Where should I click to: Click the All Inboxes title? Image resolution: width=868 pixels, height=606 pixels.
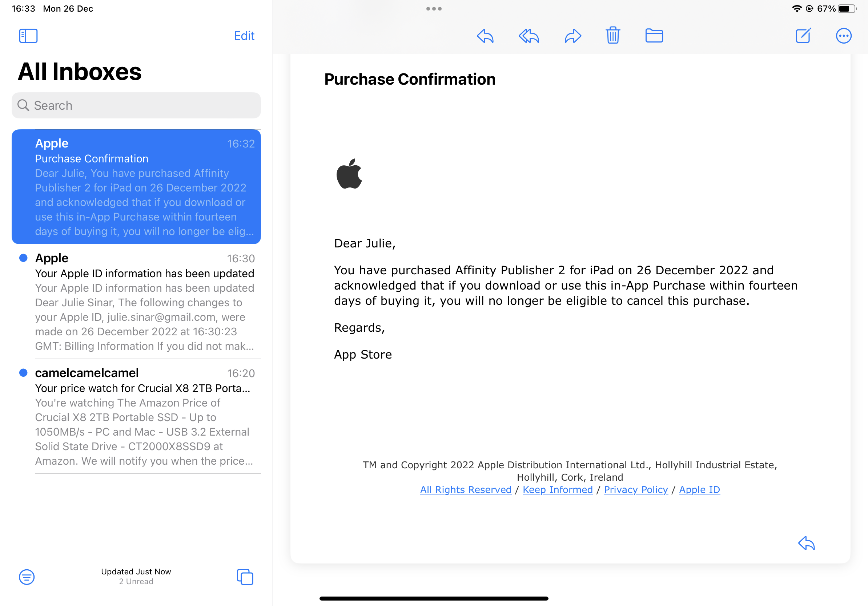coord(79,72)
